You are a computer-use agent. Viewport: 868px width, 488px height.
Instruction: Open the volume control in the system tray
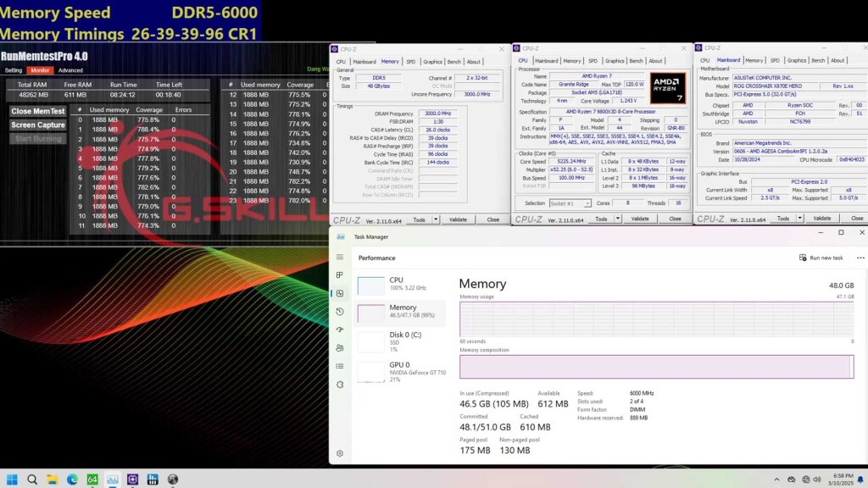pos(817,480)
